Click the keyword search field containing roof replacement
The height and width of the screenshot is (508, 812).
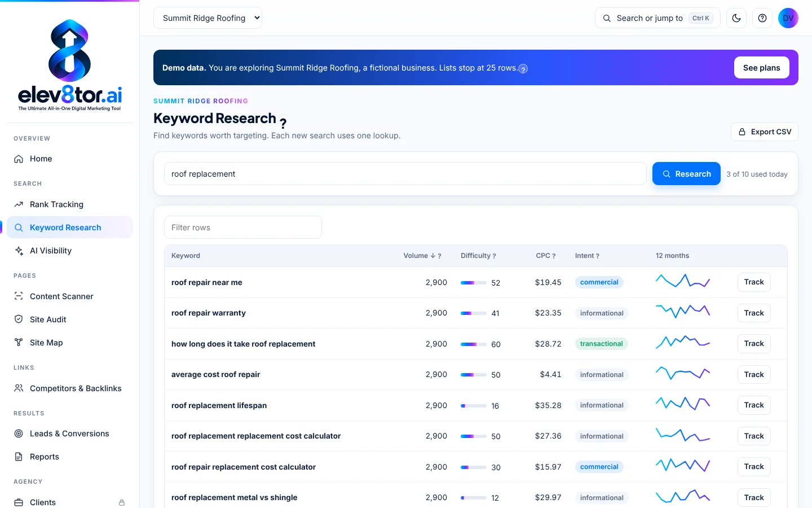point(405,174)
